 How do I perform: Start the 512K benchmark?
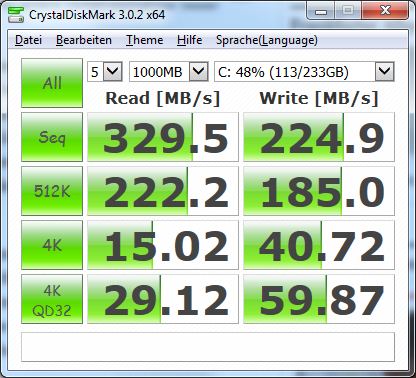[x=52, y=191]
